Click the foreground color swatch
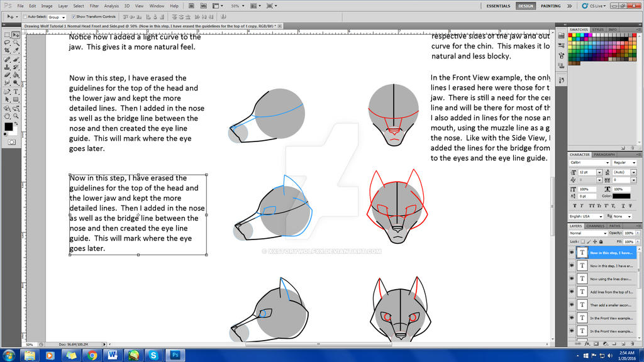The width and height of the screenshot is (644, 362). click(8, 127)
